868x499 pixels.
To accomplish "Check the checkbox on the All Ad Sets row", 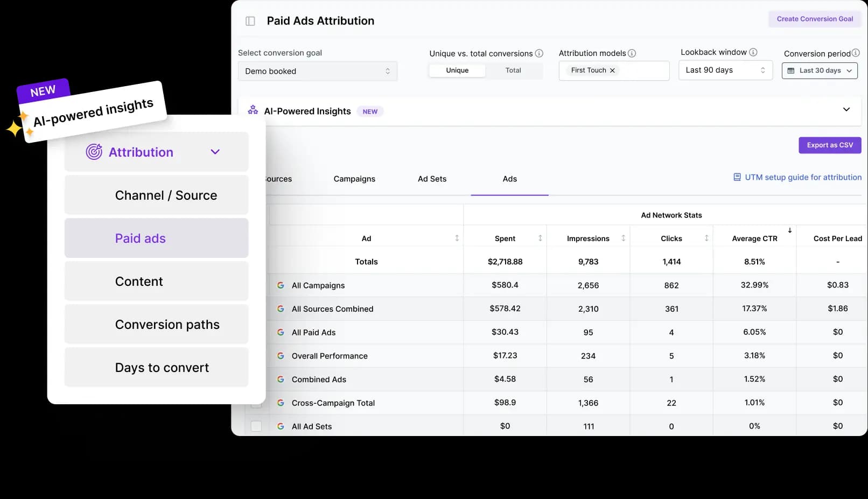I will [256, 426].
